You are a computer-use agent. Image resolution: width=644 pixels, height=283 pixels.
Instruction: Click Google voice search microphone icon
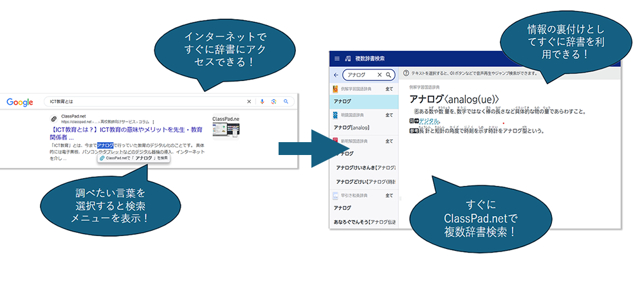[x=262, y=102]
